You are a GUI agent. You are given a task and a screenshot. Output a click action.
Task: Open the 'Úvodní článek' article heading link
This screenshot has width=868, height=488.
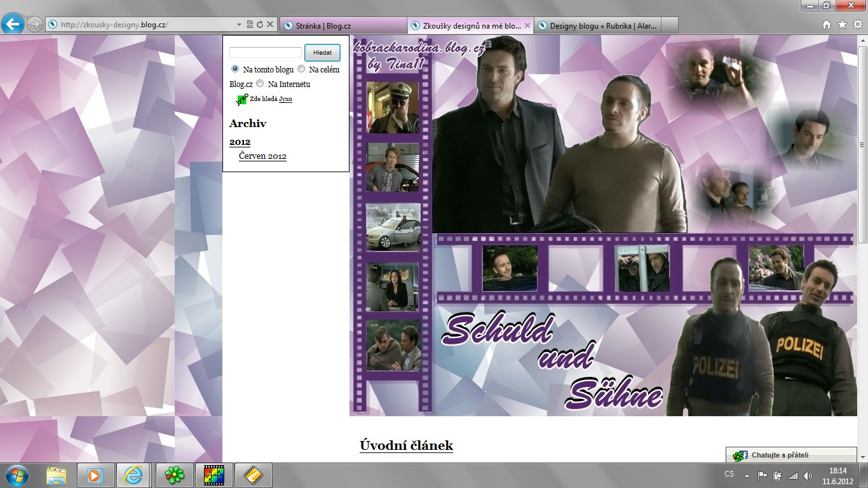click(406, 445)
